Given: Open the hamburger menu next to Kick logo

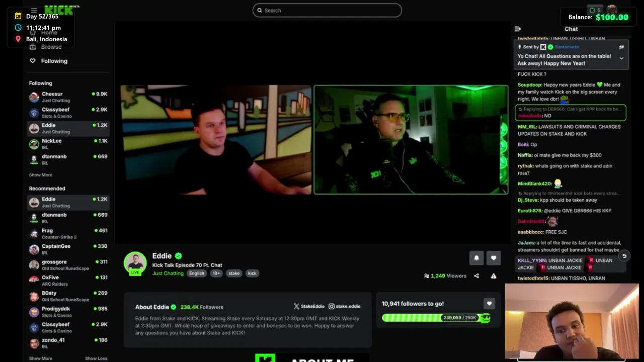Looking at the screenshot, I should (34, 10).
